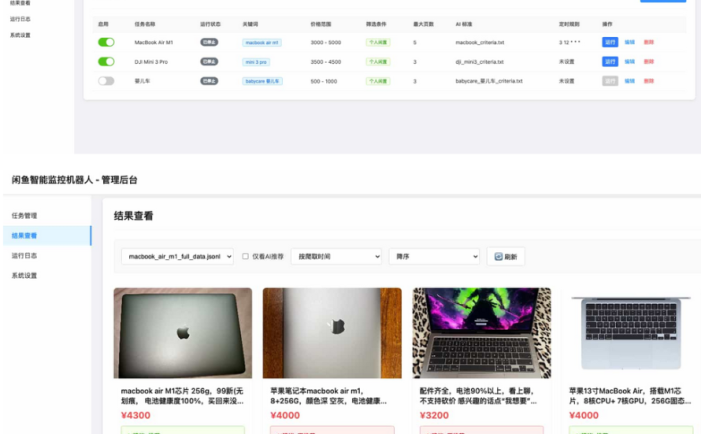Click the 关键词 column header
The image size is (701, 434).
pyautogui.click(x=250, y=24)
